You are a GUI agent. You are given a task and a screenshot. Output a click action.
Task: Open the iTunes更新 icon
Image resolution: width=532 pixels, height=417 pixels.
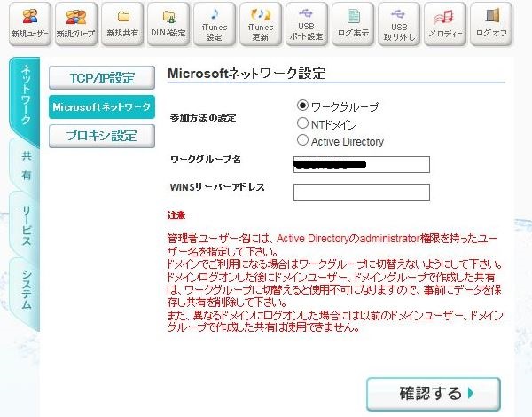tap(261, 24)
